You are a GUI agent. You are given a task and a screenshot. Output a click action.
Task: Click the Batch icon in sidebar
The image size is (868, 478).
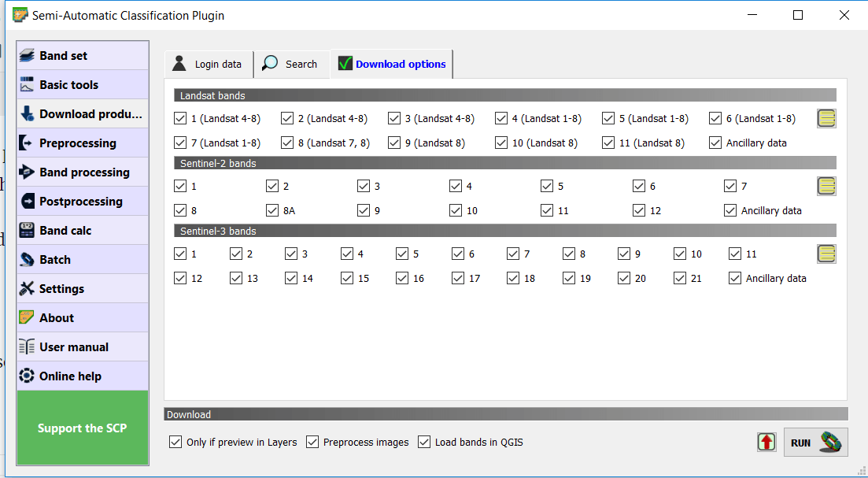(27, 260)
